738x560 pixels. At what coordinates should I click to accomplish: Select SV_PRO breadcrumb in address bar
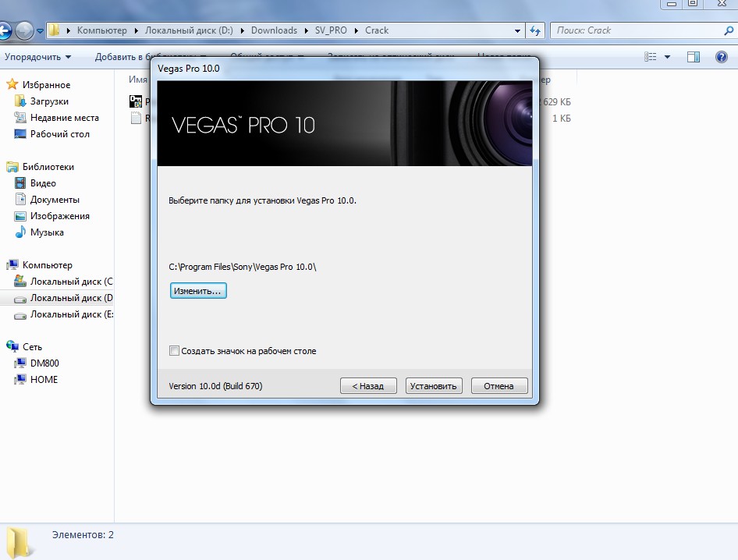click(331, 30)
